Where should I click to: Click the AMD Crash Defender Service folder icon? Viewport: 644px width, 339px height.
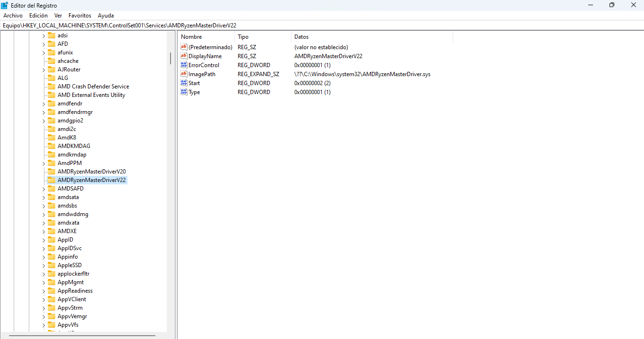(x=52, y=87)
